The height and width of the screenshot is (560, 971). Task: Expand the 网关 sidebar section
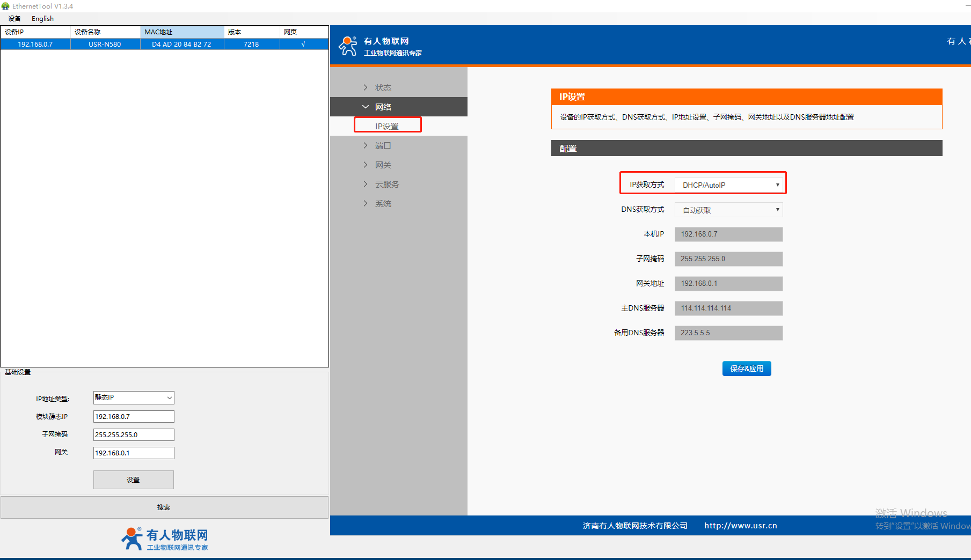tap(383, 165)
